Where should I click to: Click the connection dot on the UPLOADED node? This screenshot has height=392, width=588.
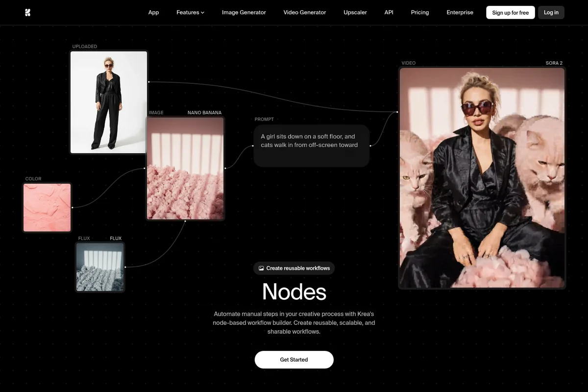148,82
